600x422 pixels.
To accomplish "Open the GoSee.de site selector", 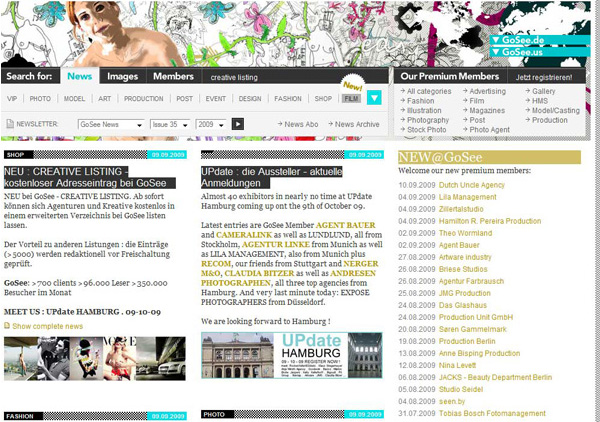I will pyautogui.click(x=540, y=40).
